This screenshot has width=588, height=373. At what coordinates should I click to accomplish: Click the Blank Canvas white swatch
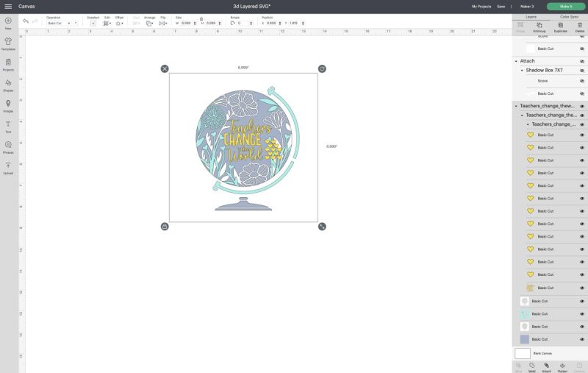tap(523, 353)
